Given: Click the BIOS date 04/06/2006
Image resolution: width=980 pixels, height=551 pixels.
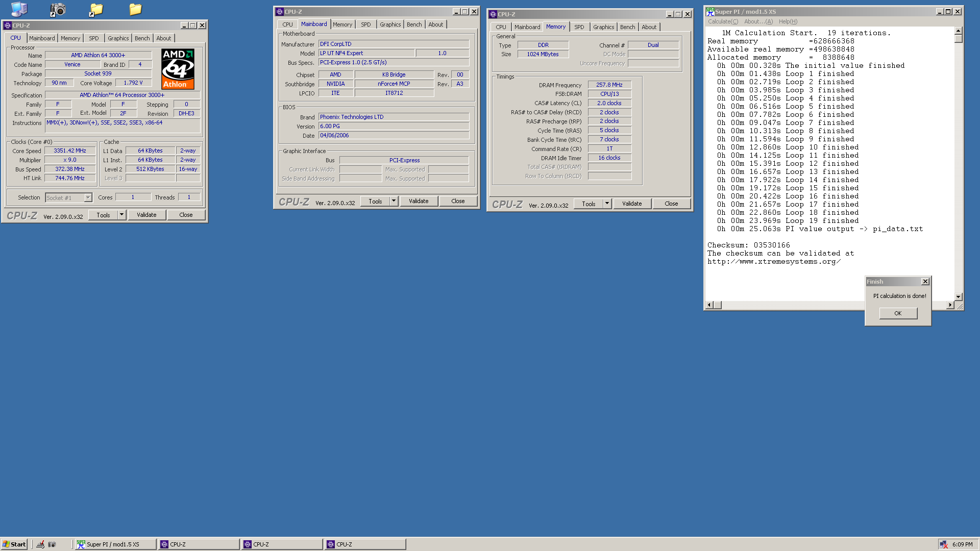Looking at the screenshot, I should pyautogui.click(x=394, y=135).
